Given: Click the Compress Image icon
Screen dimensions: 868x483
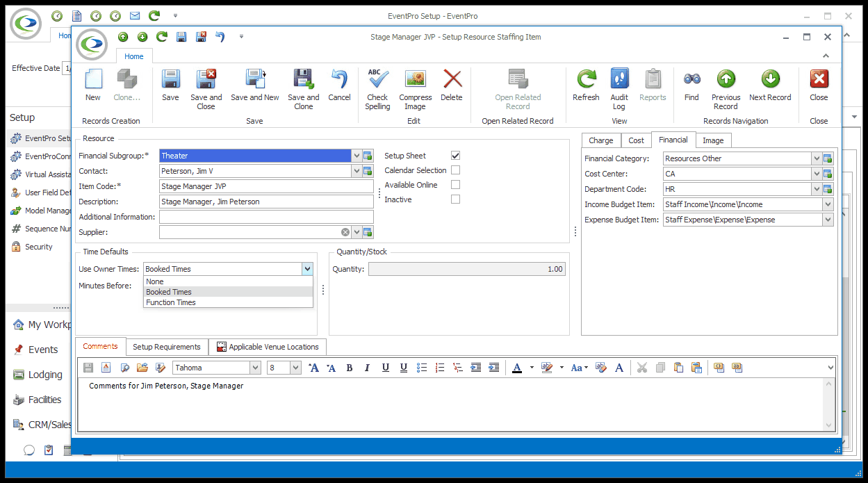Looking at the screenshot, I should pyautogui.click(x=416, y=79).
